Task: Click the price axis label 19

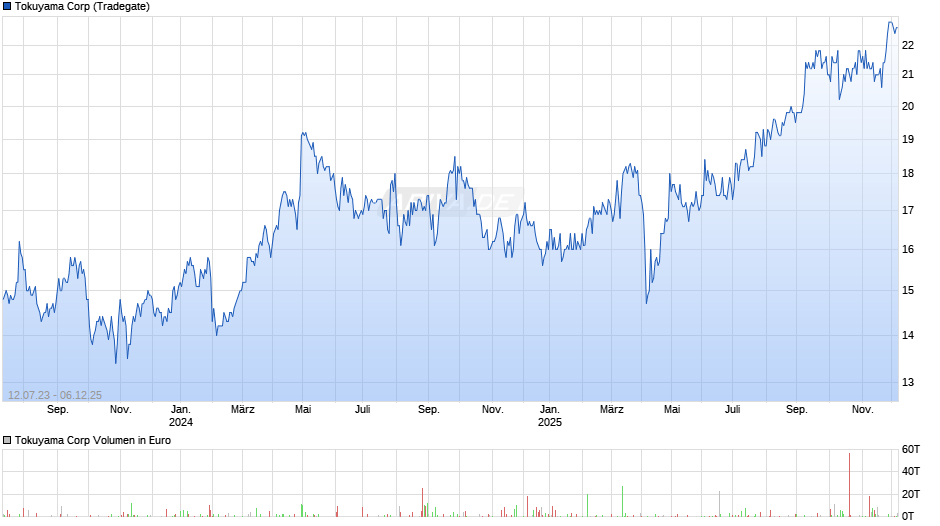Action: 908,140
